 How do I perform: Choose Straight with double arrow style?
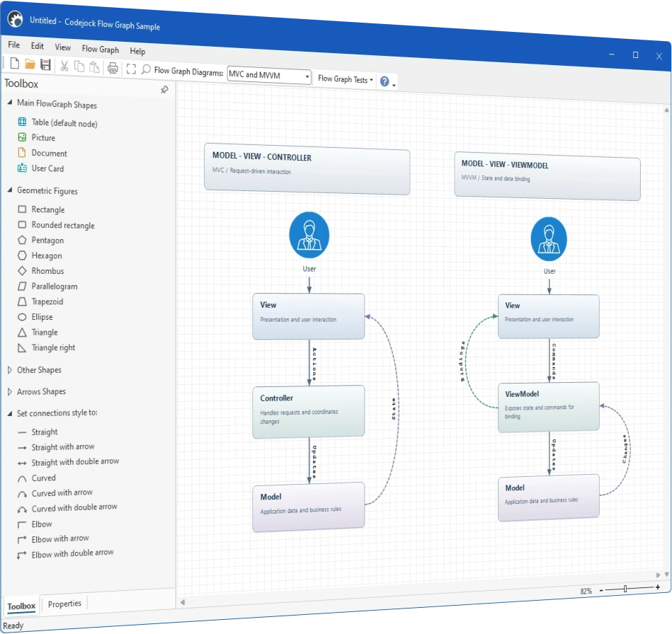pyautogui.click(x=68, y=462)
